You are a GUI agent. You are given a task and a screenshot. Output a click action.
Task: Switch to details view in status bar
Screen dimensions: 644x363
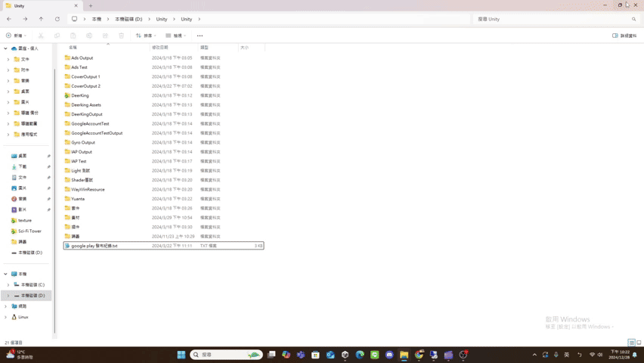tap(632, 343)
